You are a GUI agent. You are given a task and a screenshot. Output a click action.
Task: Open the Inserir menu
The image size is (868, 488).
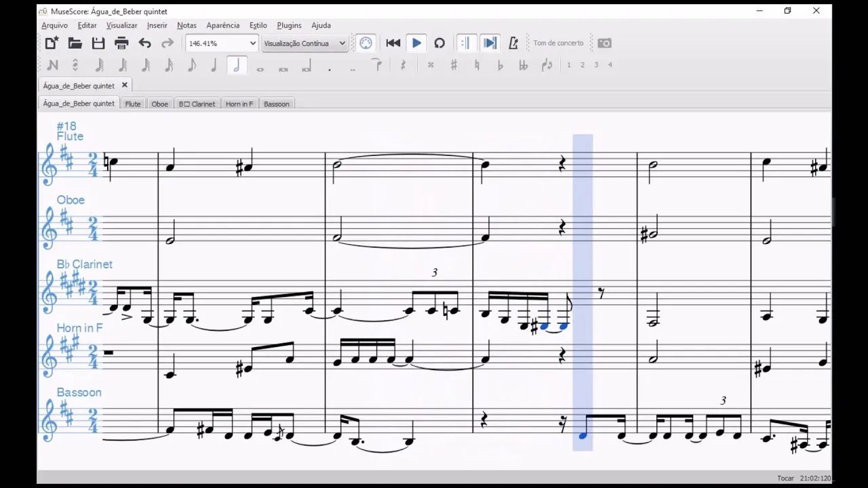point(157,25)
